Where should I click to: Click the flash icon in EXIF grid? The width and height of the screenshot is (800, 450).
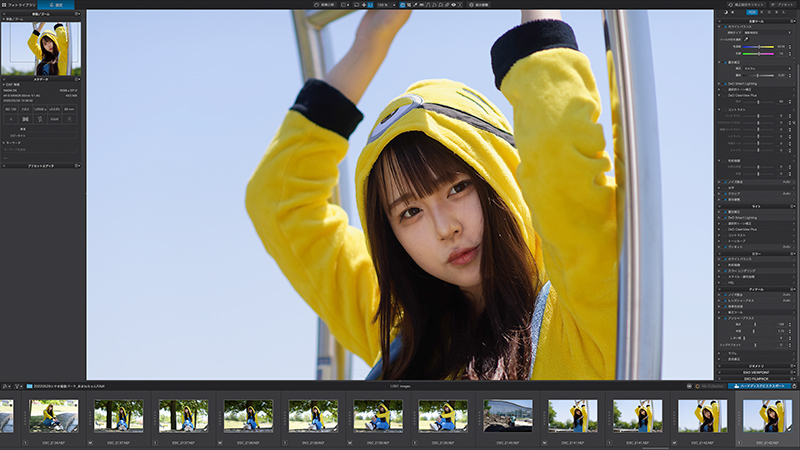tap(40, 119)
